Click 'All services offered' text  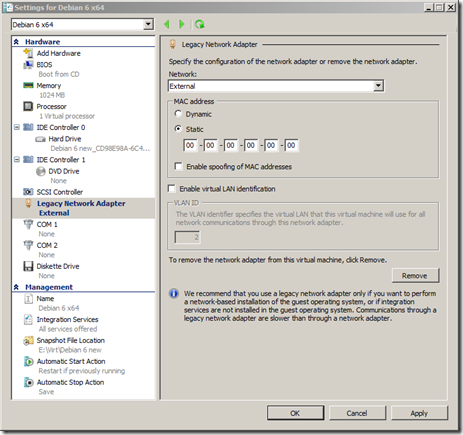point(68,329)
